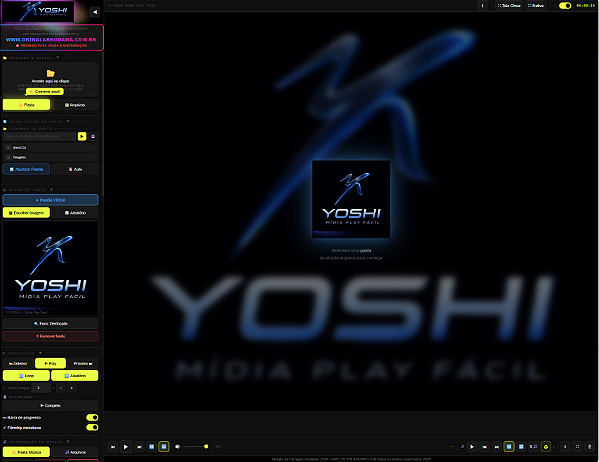The width and height of the screenshot is (599, 462).
Task: Click the Atualizar Pastas button
Action: (x=26, y=169)
